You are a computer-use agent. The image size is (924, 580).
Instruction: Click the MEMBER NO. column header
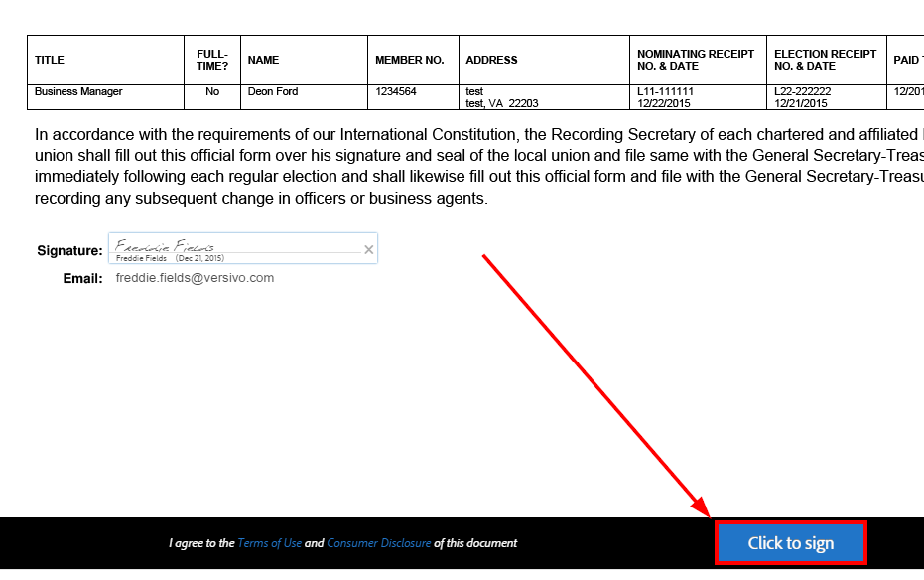pyautogui.click(x=413, y=61)
